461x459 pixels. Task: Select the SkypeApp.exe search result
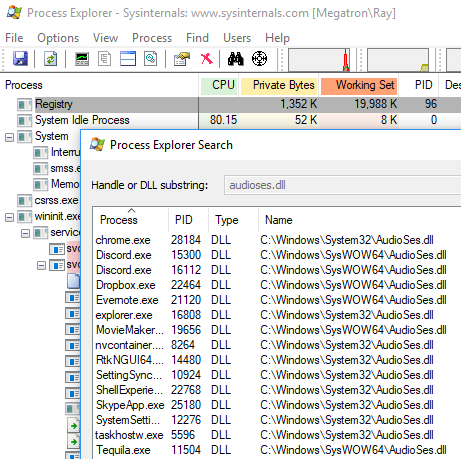(277, 405)
